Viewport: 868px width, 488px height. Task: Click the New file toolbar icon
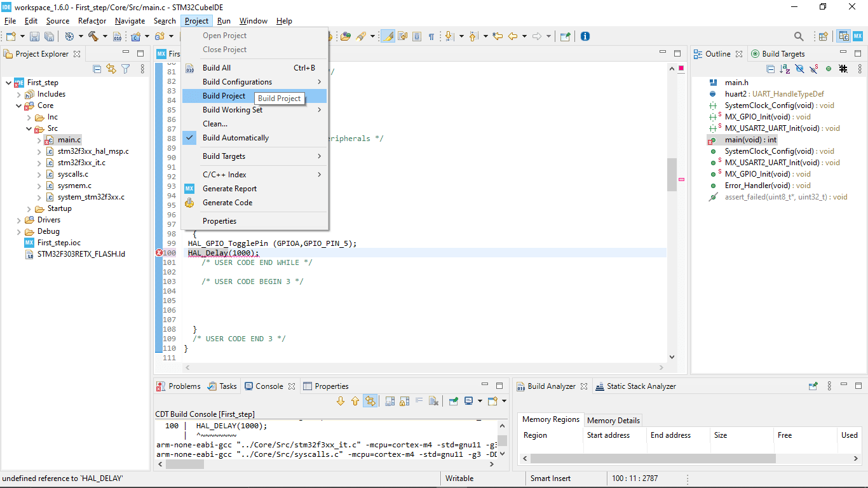[11, 37]
